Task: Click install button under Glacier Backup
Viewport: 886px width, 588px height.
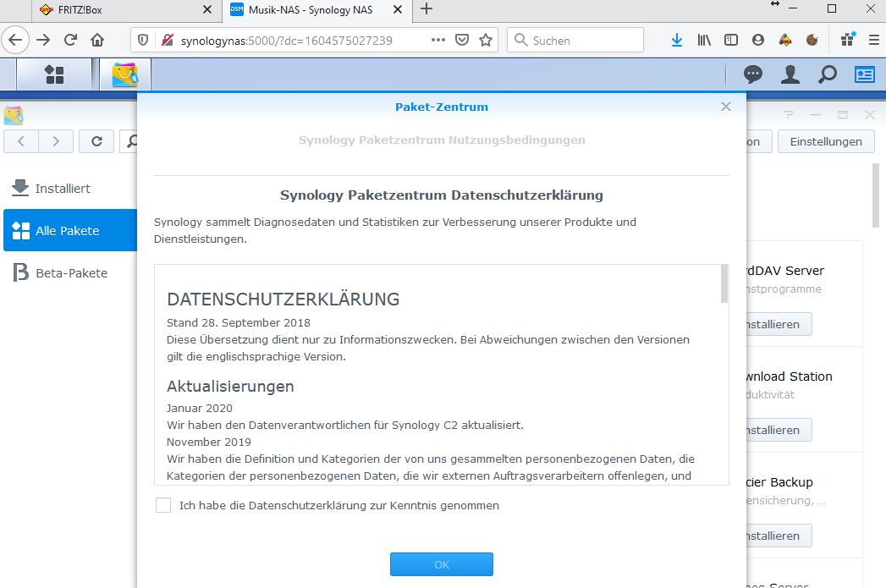Action: pos(779,536)
